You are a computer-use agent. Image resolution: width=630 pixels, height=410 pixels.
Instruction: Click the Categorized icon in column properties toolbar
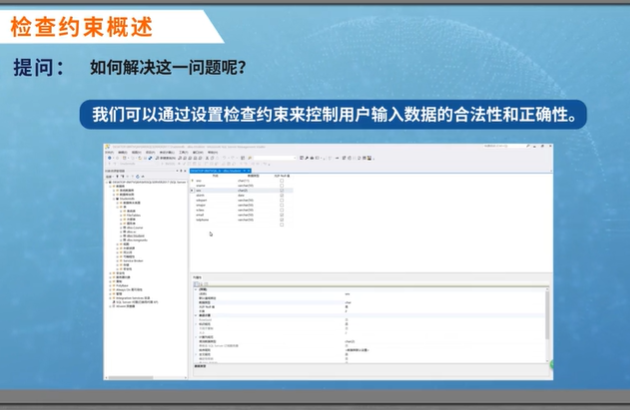196,284
